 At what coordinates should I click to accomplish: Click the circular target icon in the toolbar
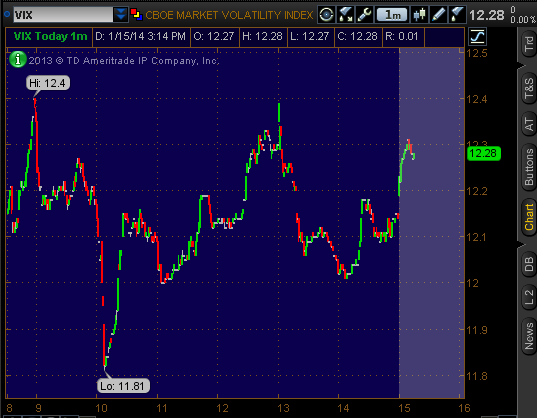point(326,15)
